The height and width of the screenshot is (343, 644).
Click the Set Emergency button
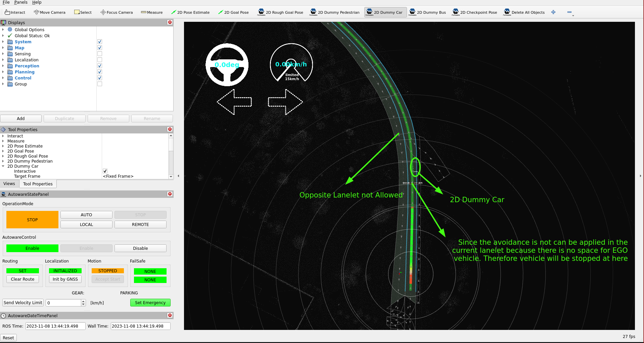pyautogui.click(x=150, y=303)
